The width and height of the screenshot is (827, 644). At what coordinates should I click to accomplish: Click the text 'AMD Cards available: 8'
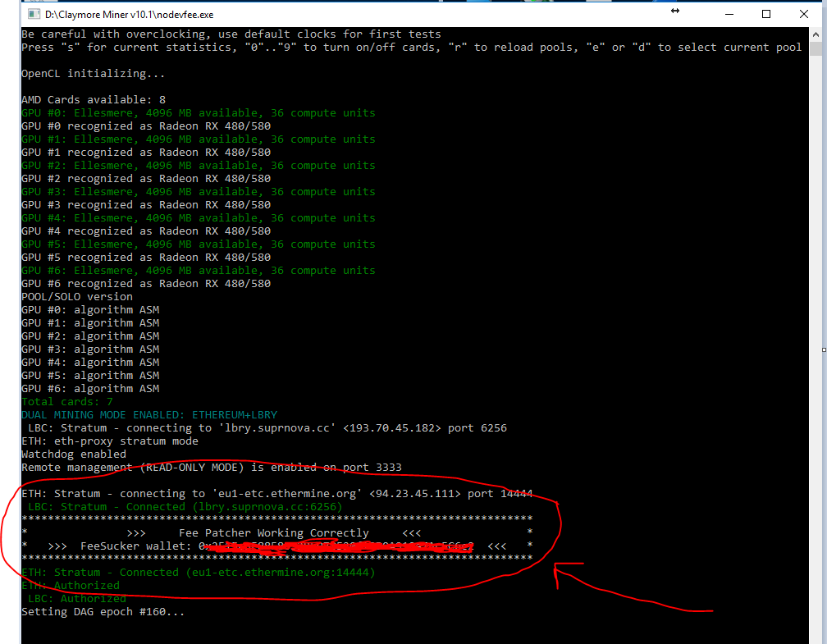pos(94,100)
